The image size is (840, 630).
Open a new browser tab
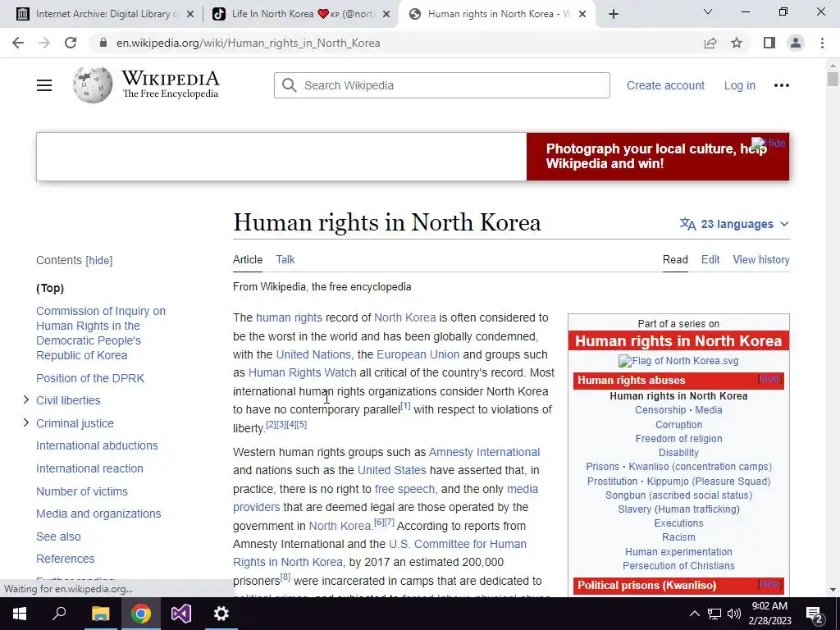click(x=614, y=14)
